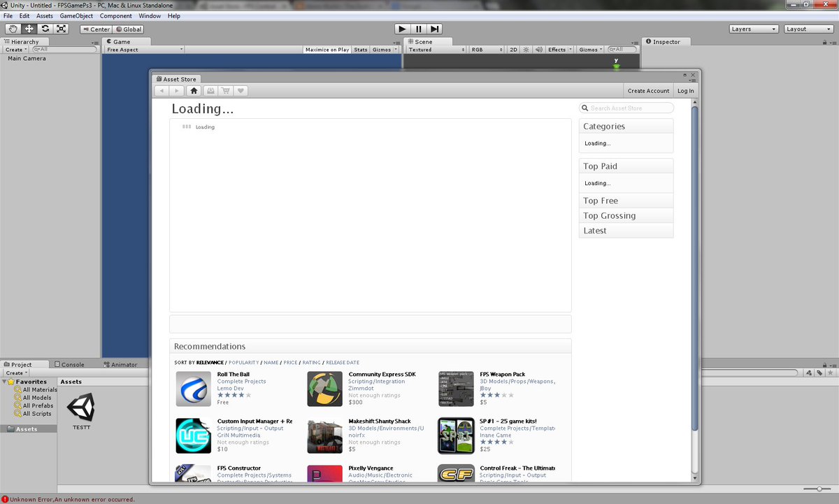This screenshot has height=504, width=839.
Task: Open Community Express SDK thumbnail
Action: tap(325, 389)
